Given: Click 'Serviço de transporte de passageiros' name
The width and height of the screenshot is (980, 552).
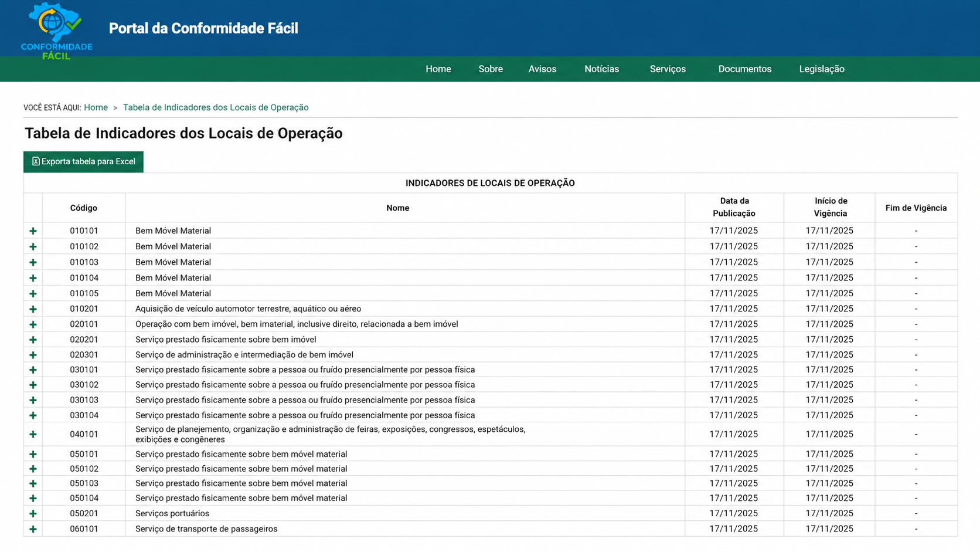Looking at the screenshot, I should 206,529.
